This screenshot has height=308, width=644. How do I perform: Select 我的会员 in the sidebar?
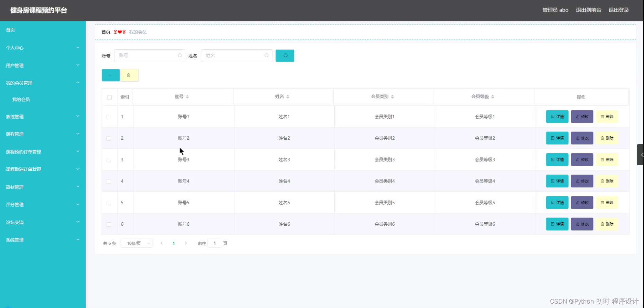point(20,99)
